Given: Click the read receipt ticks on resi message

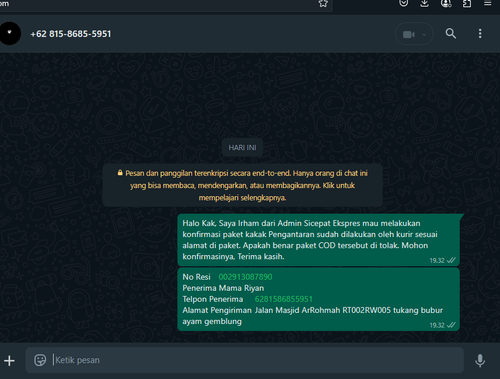Looking at the screenshot, I should (x=451, y=325).
